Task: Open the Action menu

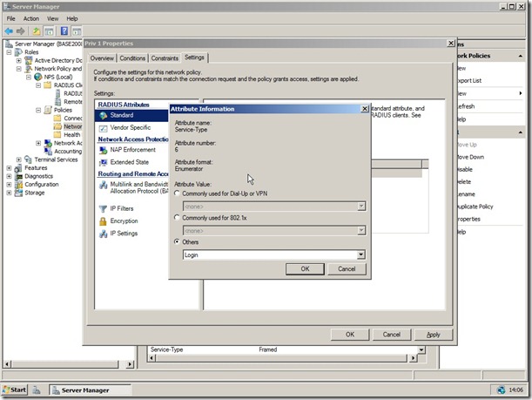Action: pyautogui.click(x=31, y=18)
